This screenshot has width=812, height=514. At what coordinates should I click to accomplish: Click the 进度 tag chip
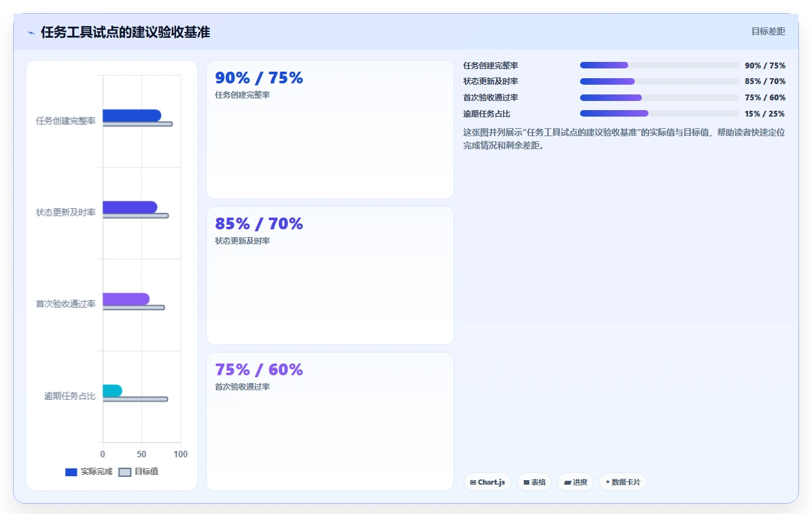pyautogui.click(x=575, y=482)
